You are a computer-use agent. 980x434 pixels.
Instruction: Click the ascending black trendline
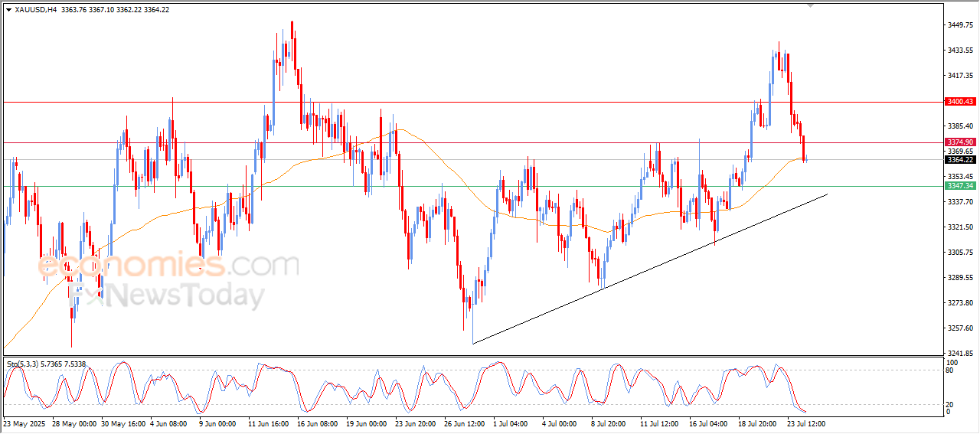[x=651, y=269]
